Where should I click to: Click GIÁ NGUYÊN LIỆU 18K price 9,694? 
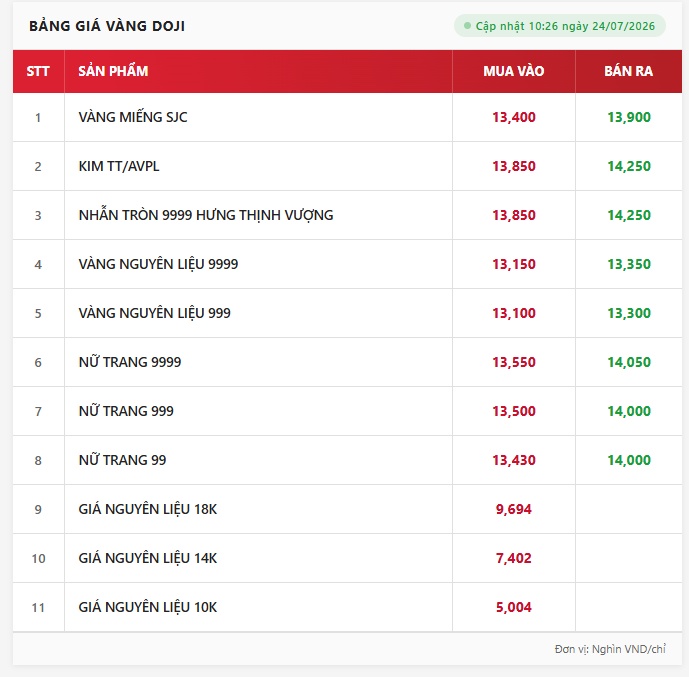point(514,510)
